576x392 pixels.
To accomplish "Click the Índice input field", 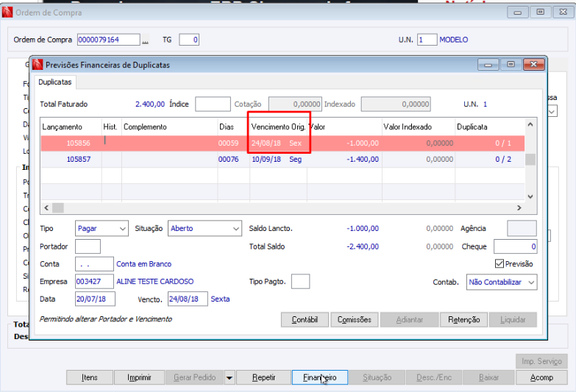I will pos(213,104).
